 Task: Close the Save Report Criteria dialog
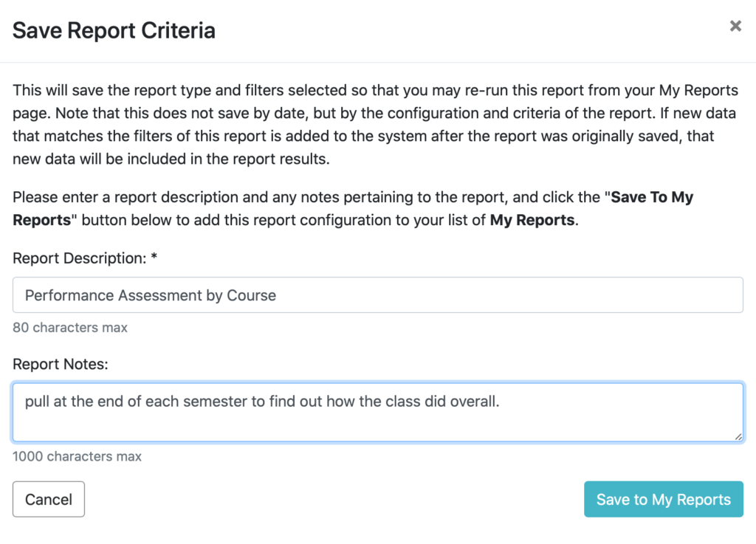[x=735, y=26]
